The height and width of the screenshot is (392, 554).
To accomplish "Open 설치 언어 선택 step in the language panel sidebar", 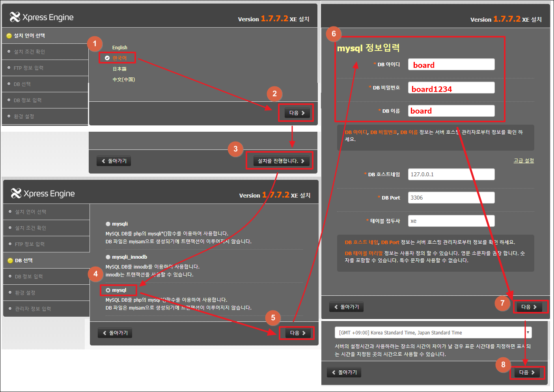I will (45, 35).
